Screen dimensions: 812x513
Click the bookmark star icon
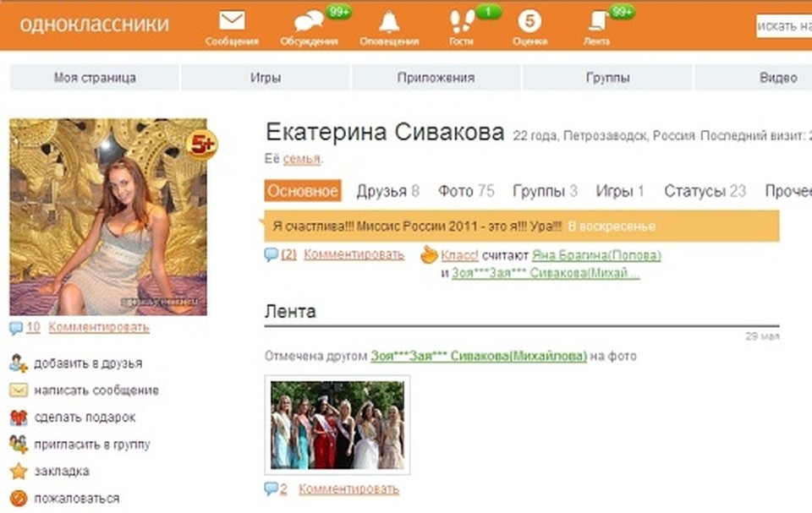[18, 471]
